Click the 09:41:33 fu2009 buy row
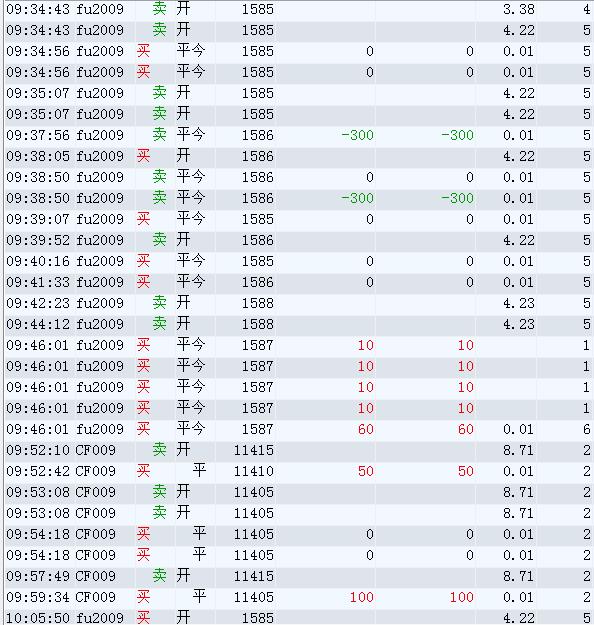This screenshot has height=625, width=594. 299,282
